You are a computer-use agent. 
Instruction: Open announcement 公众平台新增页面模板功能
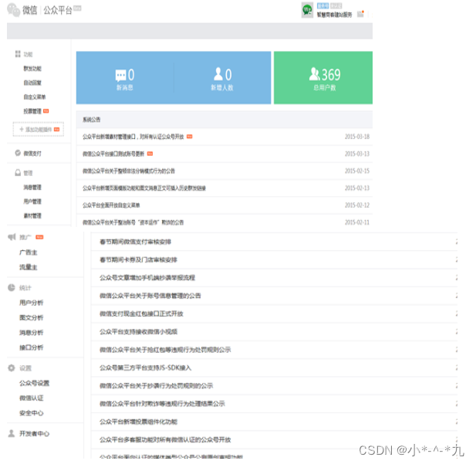click(144, 188)
